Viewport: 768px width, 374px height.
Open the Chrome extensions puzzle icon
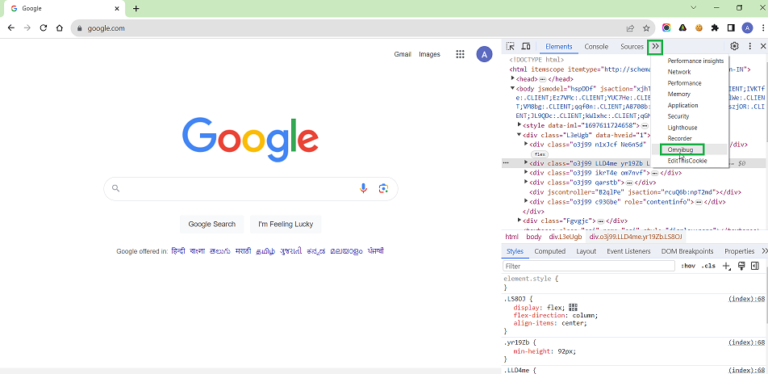[715, 28]
